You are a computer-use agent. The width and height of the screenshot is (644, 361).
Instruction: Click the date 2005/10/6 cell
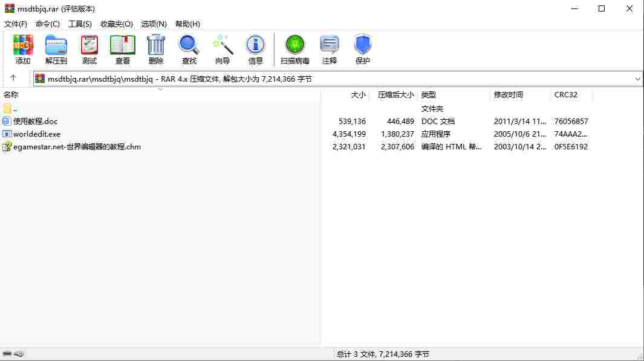pos(520,134)
